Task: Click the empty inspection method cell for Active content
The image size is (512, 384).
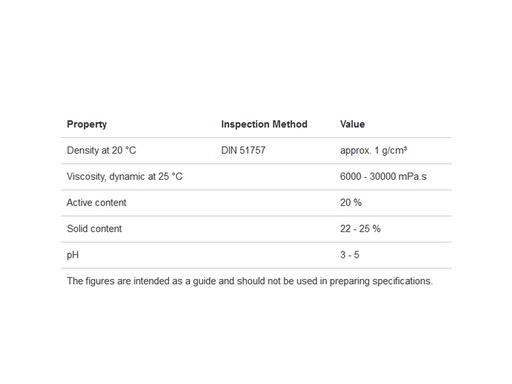Action: click(275, 203)
